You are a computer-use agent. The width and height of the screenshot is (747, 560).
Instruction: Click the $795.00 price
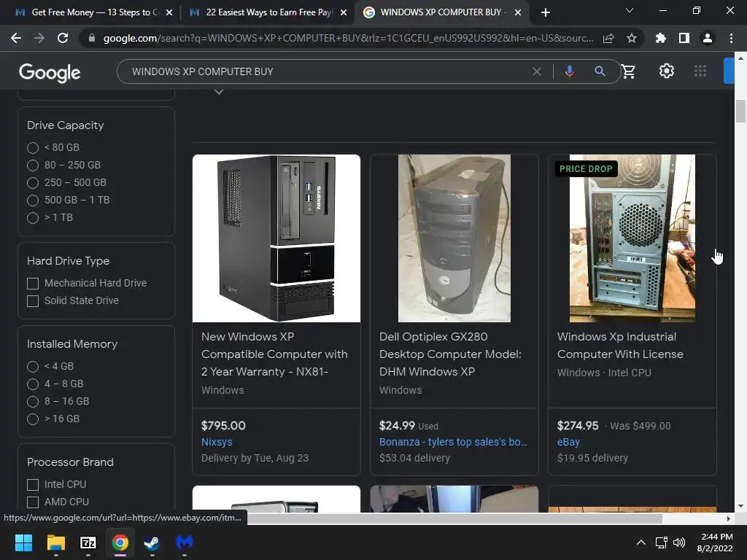point(223,426)
